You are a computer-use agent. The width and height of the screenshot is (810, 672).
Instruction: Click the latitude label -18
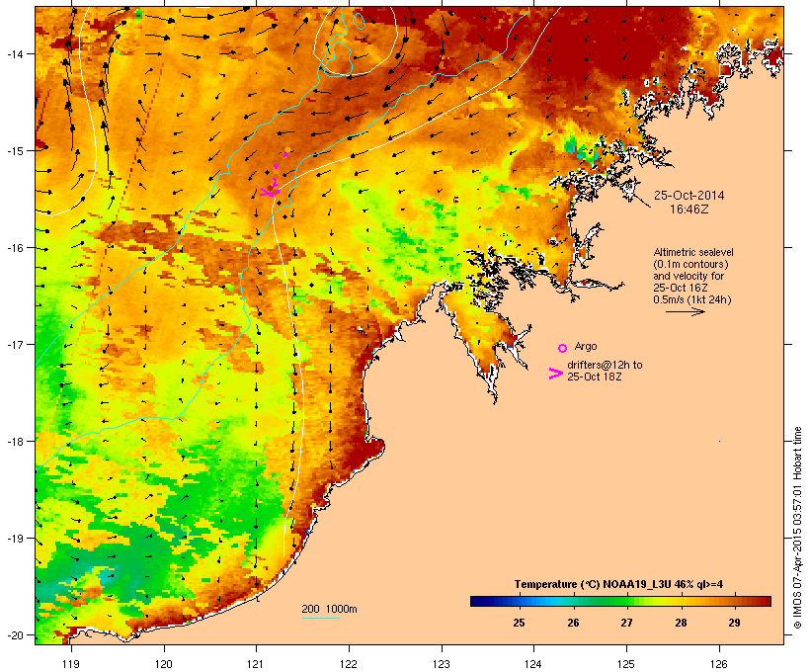[x=14, y=442]
